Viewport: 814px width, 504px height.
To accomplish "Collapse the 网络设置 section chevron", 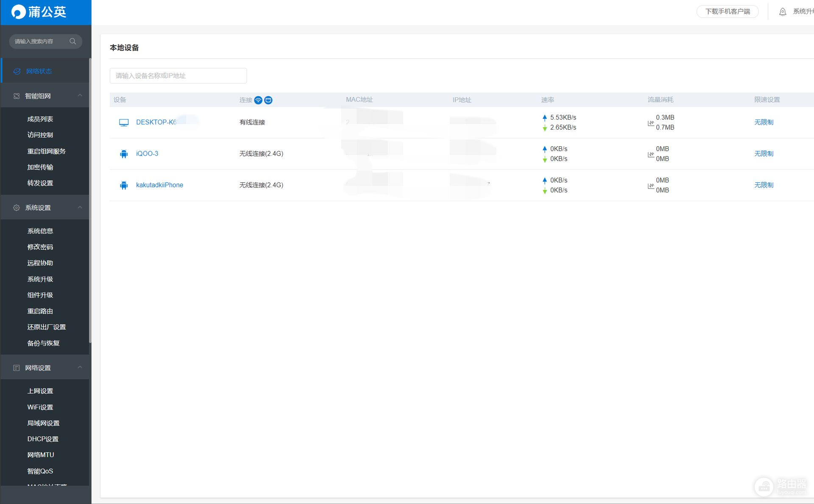I will tap(80, 368).
